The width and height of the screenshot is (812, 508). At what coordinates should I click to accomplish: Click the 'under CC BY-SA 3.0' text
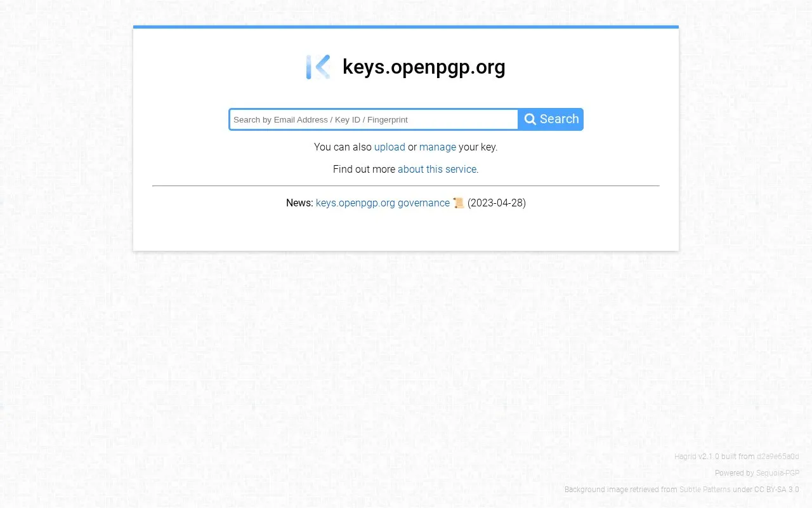[766, 490]
